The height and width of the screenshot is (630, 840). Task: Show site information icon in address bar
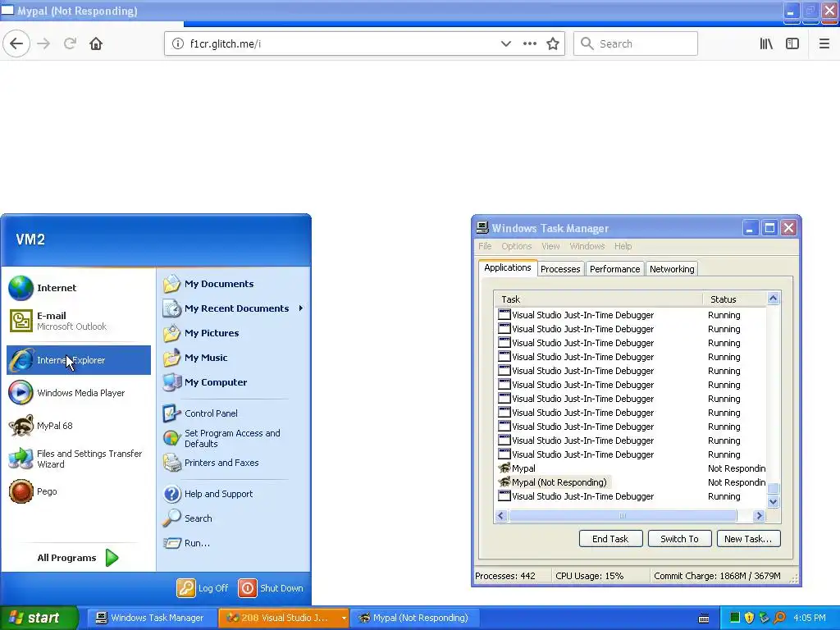[178, 44]
